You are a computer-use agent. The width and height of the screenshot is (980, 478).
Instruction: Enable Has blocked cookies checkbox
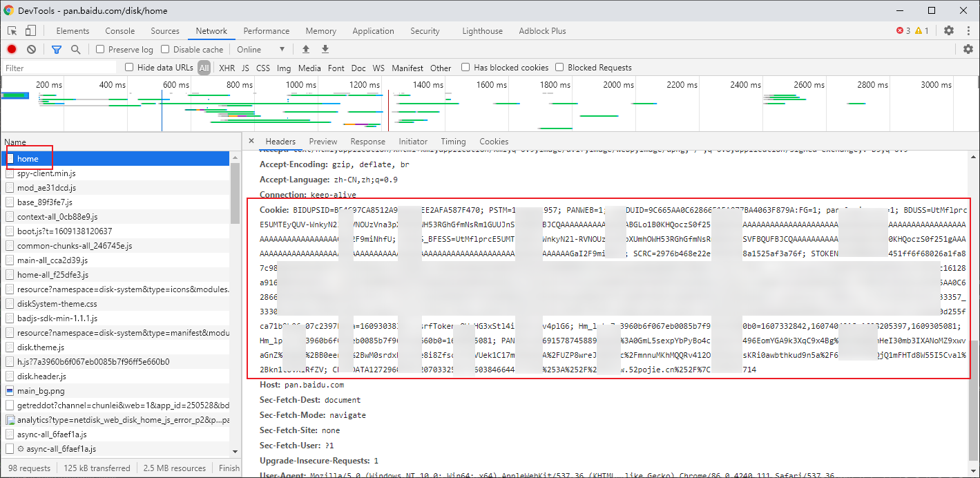click(x=465, y=67)
